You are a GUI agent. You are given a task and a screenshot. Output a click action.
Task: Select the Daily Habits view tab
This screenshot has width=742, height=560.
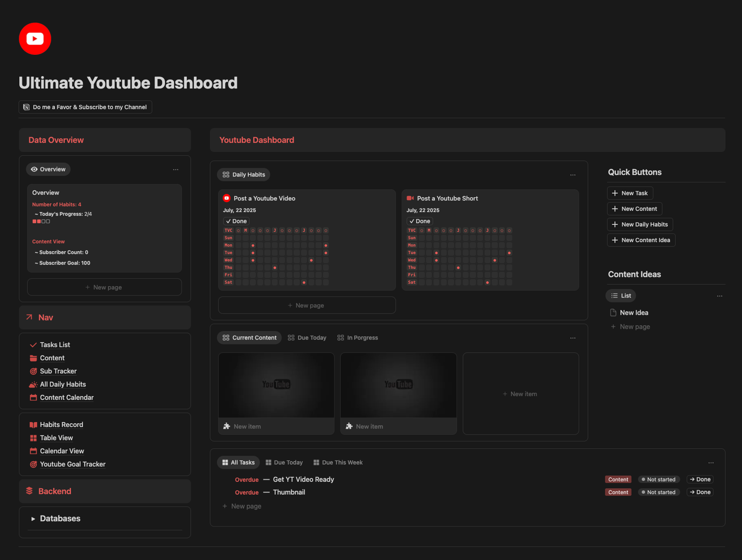click(244, 175)
